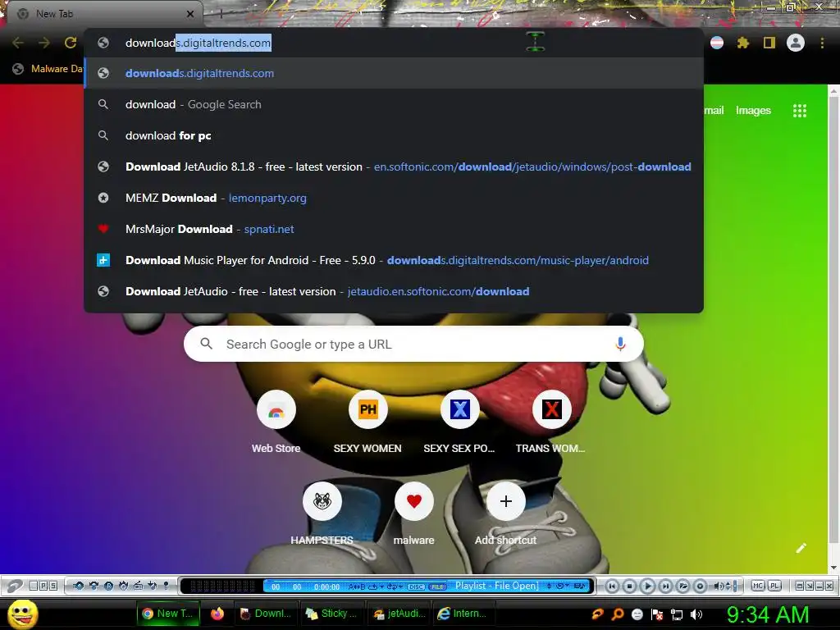Click the jetAudio stop button

(x=629, y=586)
